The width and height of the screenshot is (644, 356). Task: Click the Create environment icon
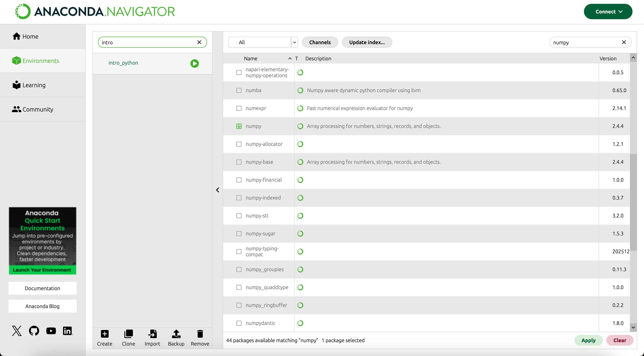pos(105,334)
